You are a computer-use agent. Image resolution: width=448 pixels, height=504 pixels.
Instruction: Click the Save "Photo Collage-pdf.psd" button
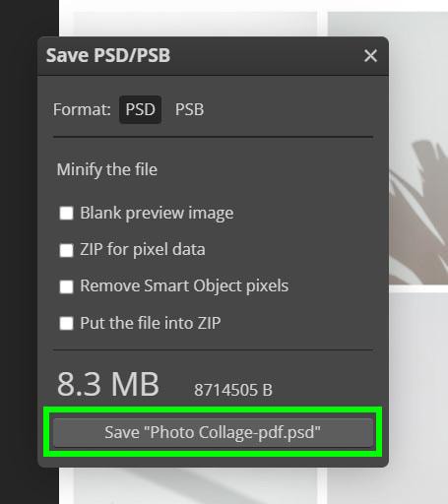coord(213,432)
